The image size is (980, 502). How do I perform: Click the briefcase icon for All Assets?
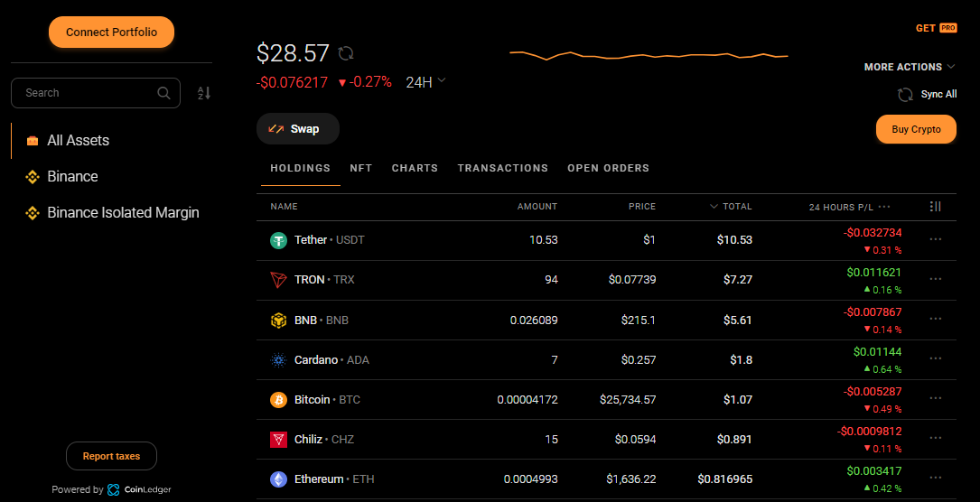point(33,141)
